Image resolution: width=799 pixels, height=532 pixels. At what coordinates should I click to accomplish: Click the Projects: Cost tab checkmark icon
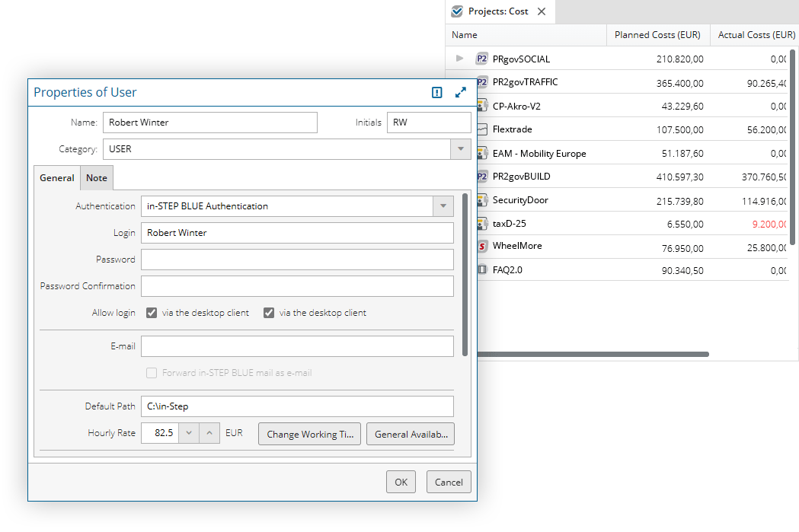[457, 11]
